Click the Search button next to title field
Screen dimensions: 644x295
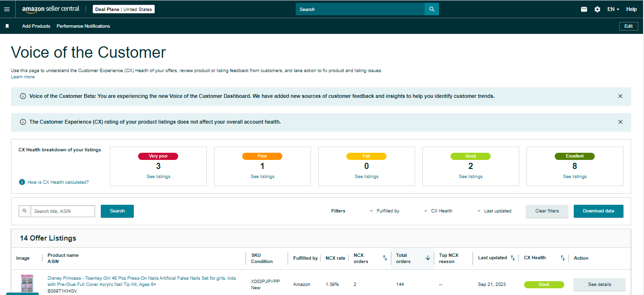tap(117, 211)
